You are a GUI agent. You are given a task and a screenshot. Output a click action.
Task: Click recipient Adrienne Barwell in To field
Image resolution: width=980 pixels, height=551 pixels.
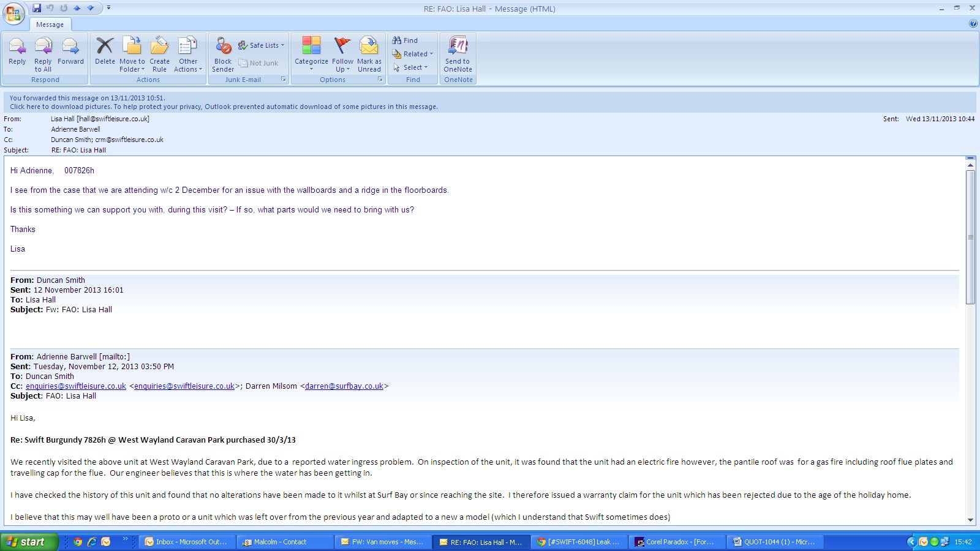coord(75,129)
